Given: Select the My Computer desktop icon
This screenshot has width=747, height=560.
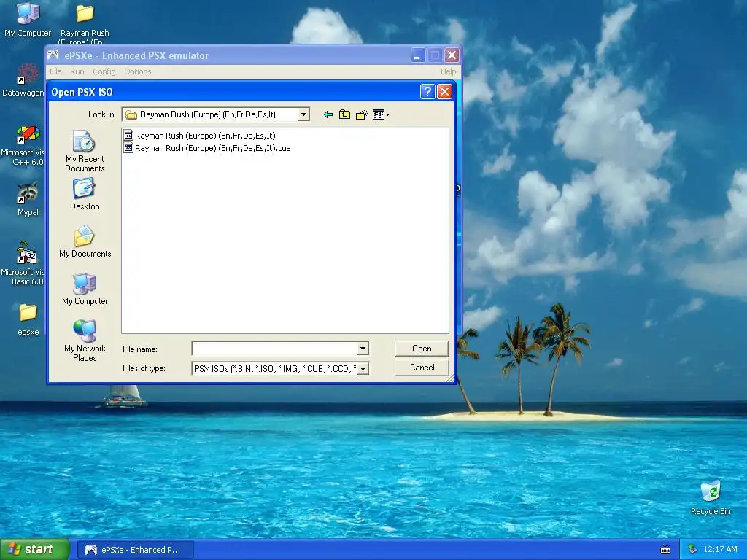Looking at the screenshot, I should click(28, 20).
